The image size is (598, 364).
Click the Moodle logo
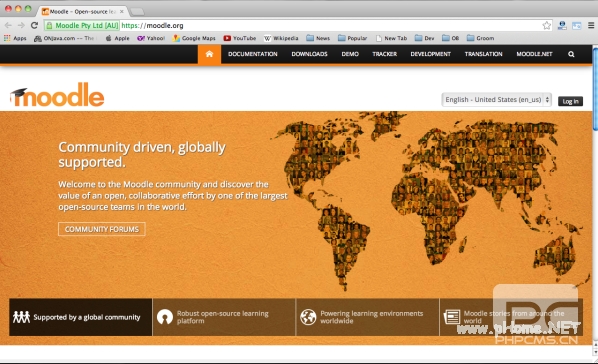pos(57,95)
